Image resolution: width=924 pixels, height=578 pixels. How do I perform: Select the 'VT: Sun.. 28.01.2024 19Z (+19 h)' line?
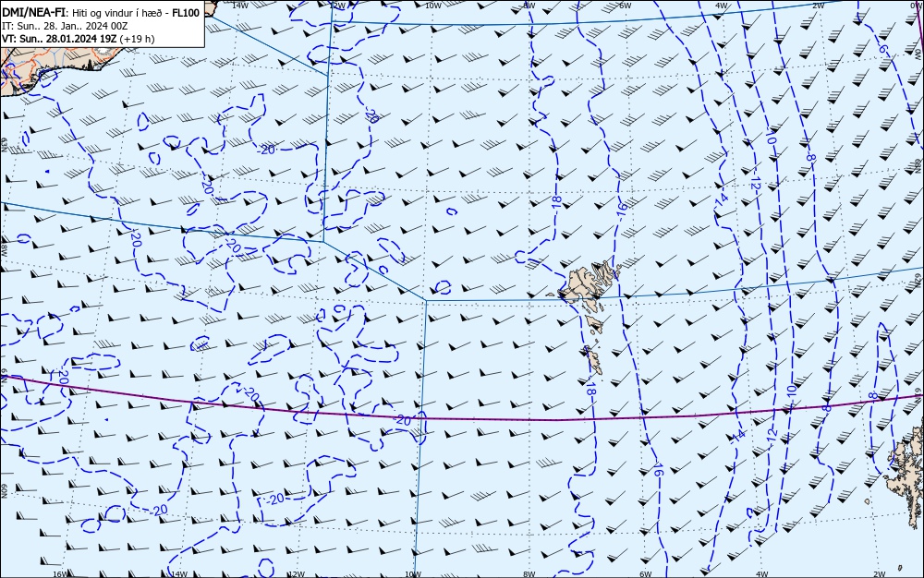point(79,39)
